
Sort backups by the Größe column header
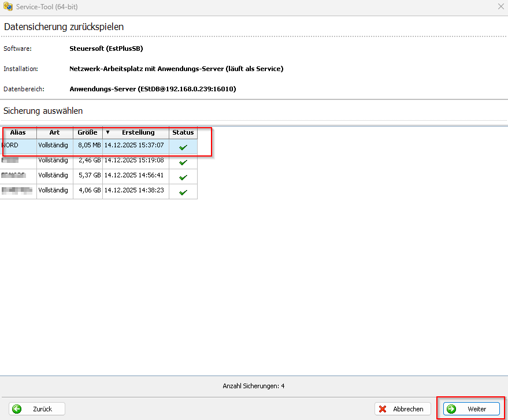coord(87,132)
